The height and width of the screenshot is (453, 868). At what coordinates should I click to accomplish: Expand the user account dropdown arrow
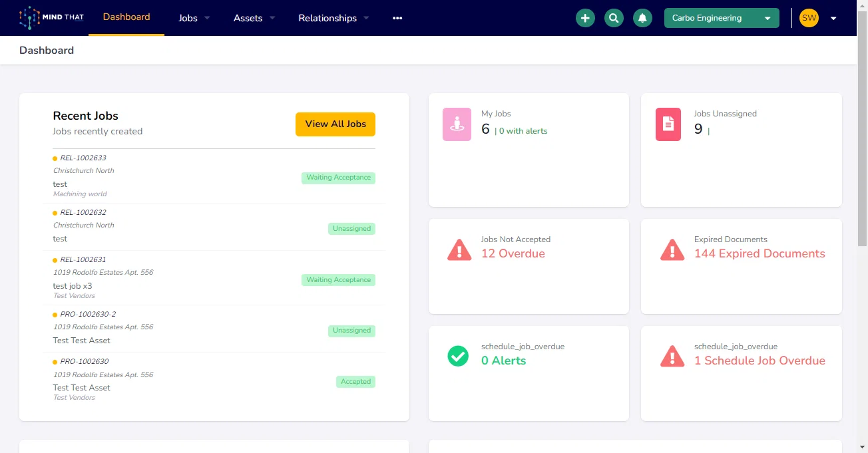(x=833, y=19)
